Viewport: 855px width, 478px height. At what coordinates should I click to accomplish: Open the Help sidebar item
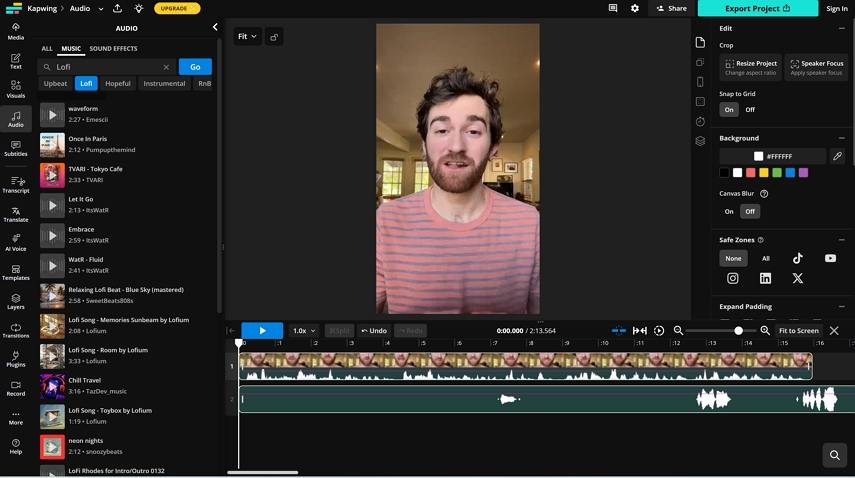tap(15, 446)
